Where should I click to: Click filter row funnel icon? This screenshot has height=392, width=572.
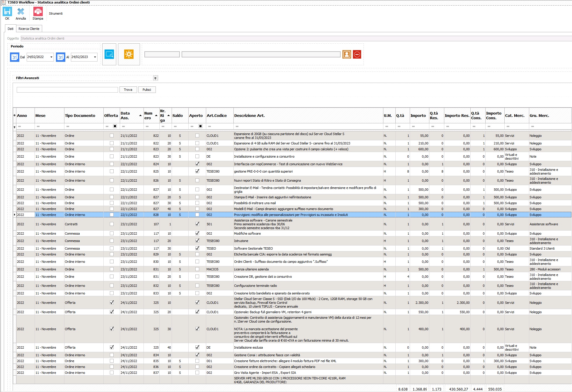(14, 127)
